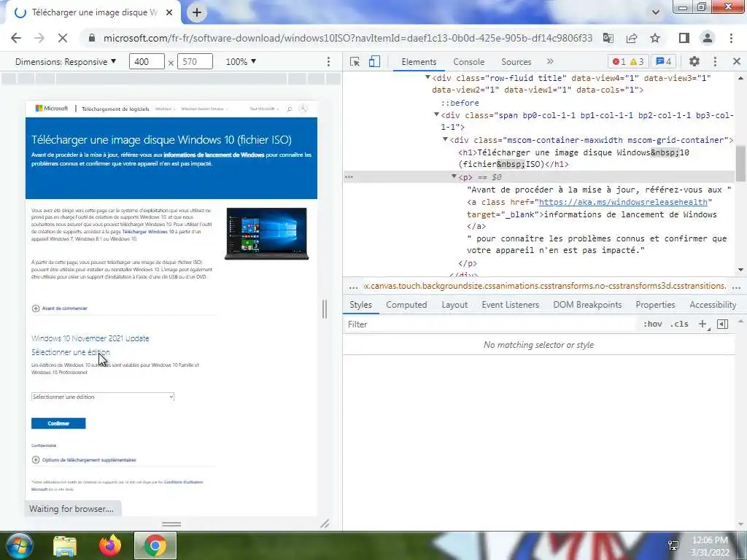Image resolution: width=747 pixels, height=560 pixels.
Task: Open the Computed tab
Action: point(406,305)
